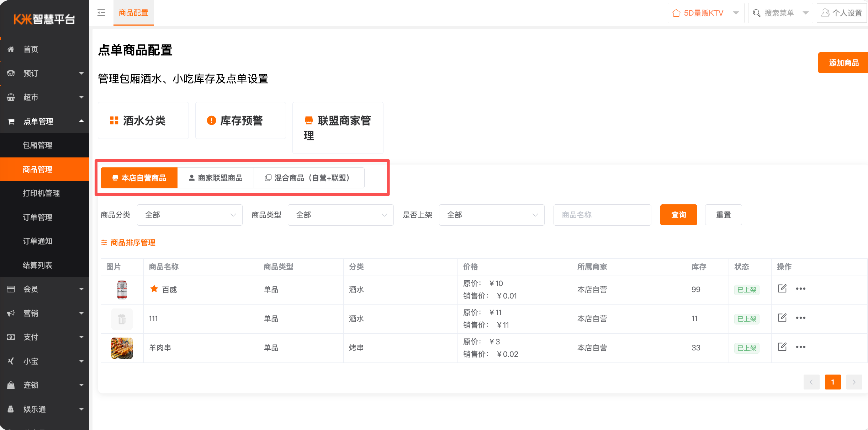Screen dimensions: 868x430
Task: Open 联盟商家管理 alliance merchant card
Action: pos(337,128)
